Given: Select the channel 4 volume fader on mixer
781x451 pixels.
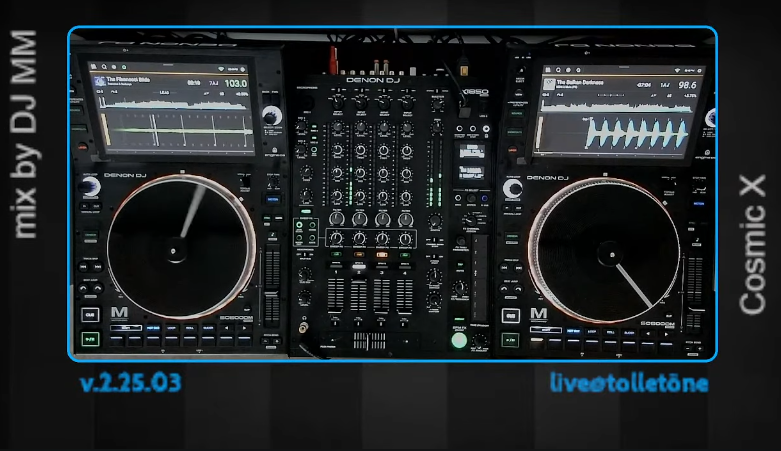Looking at the screenshot, I should click(x=404, y=297).
